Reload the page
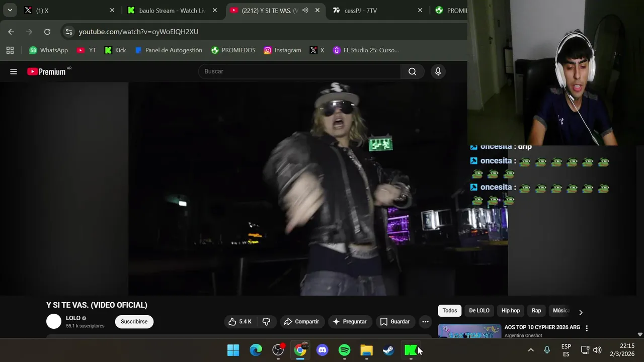The height and width of the screenshot is (362, 644). coord(47,32)
